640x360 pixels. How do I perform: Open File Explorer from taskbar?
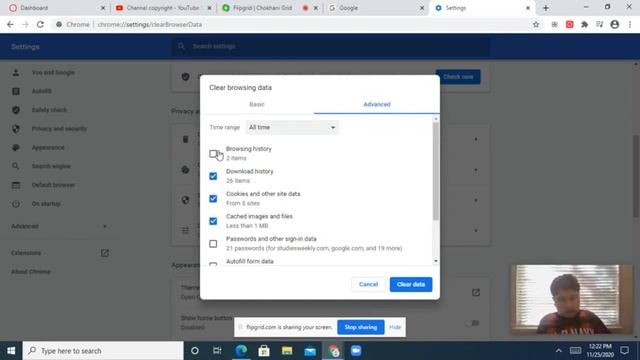coord(287,351)
